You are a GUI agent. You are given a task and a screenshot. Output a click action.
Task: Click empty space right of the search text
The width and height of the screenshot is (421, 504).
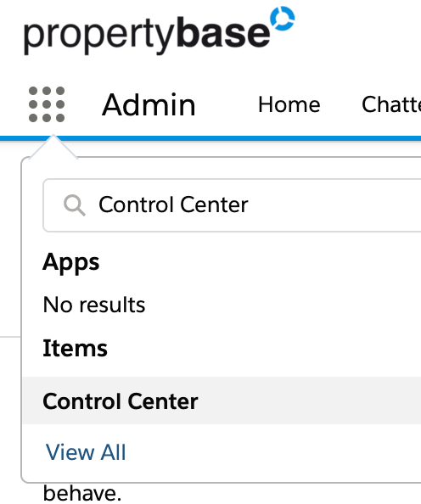[334, 205]
